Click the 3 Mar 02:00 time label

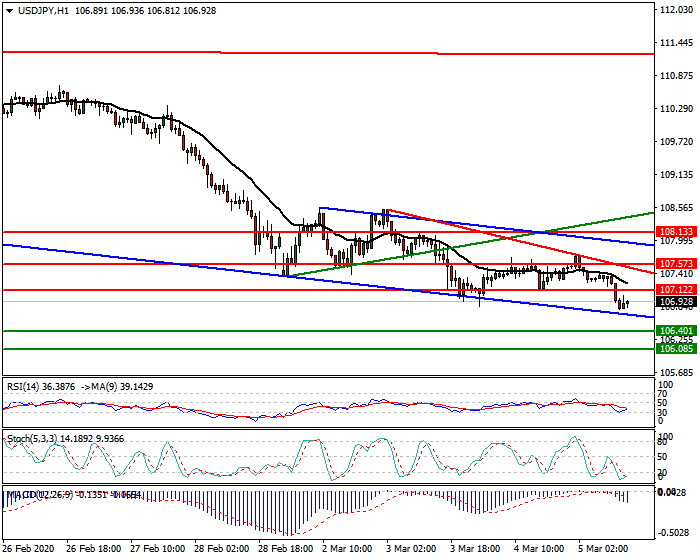click(411, 549)
